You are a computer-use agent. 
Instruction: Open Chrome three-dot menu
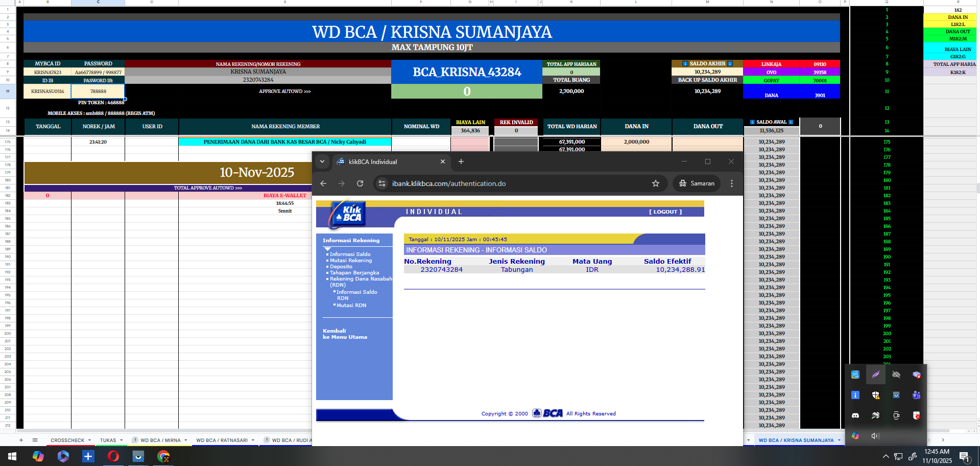[x=732, y=183]
